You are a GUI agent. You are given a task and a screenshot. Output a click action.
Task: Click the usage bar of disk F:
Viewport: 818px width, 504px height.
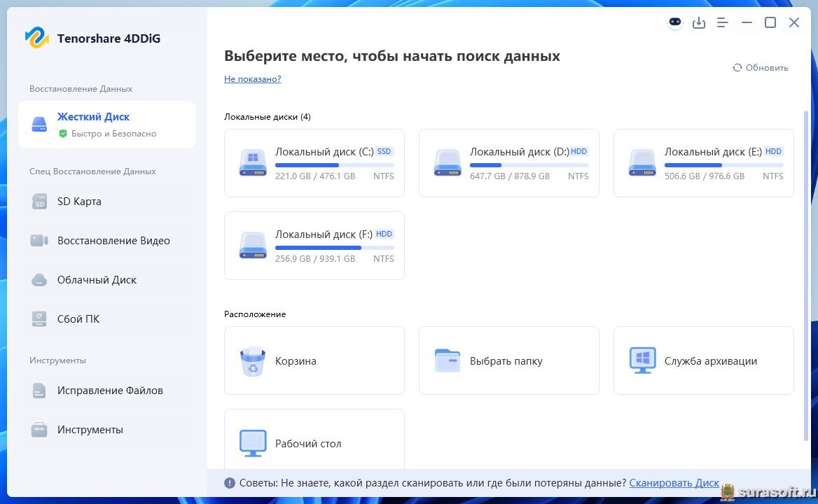coord(334,248)
